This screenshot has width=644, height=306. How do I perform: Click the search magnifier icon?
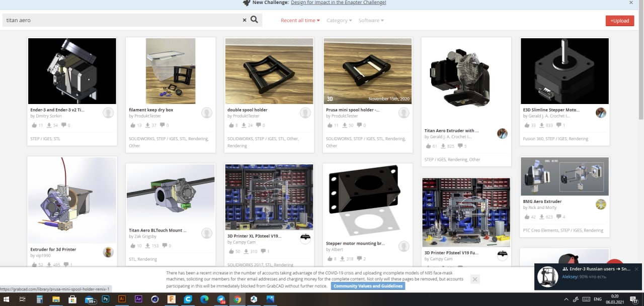point(254,20)
